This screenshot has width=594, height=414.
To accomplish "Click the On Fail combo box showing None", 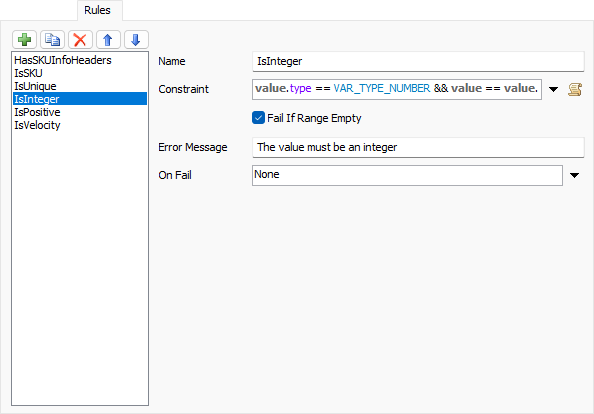I will [x=407, y=175].
